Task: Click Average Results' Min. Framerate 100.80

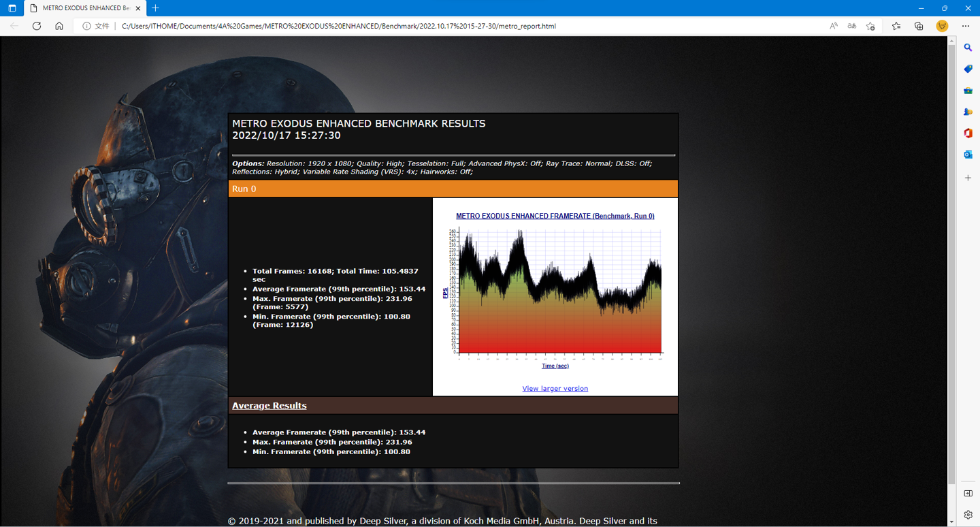Action: point(331,451)
